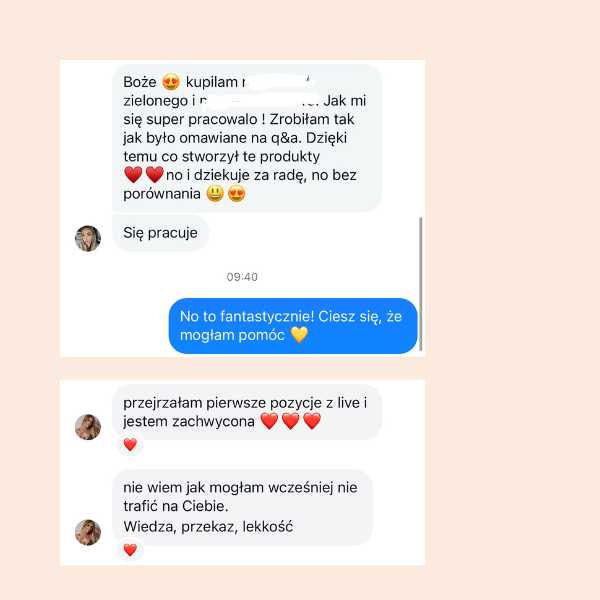The image size is (600, 600).
Task: Click the 09:40 timestamp
Action: (242, 277)
